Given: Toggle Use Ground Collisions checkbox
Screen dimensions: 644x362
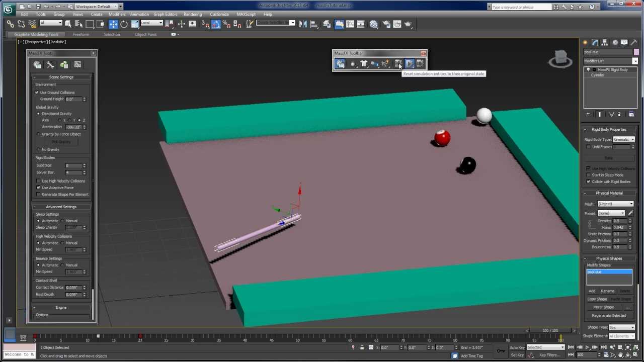Looking at the screenshot, I should [x=37, y=93].
